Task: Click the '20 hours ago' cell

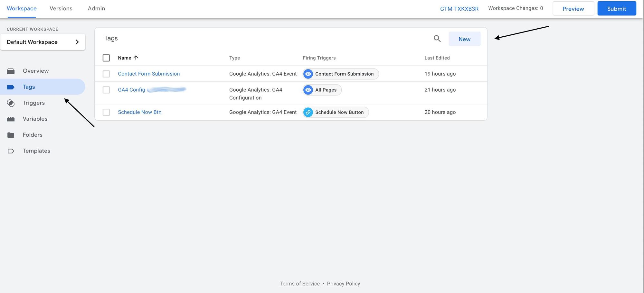Action: (x=440, y=112)
